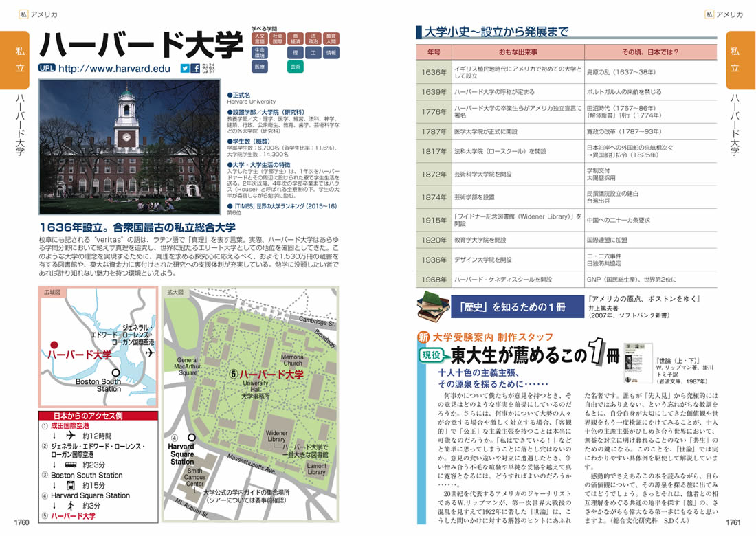Click the 世論 book cover thumbnail

pyautogui.click(x=637, y=364)
